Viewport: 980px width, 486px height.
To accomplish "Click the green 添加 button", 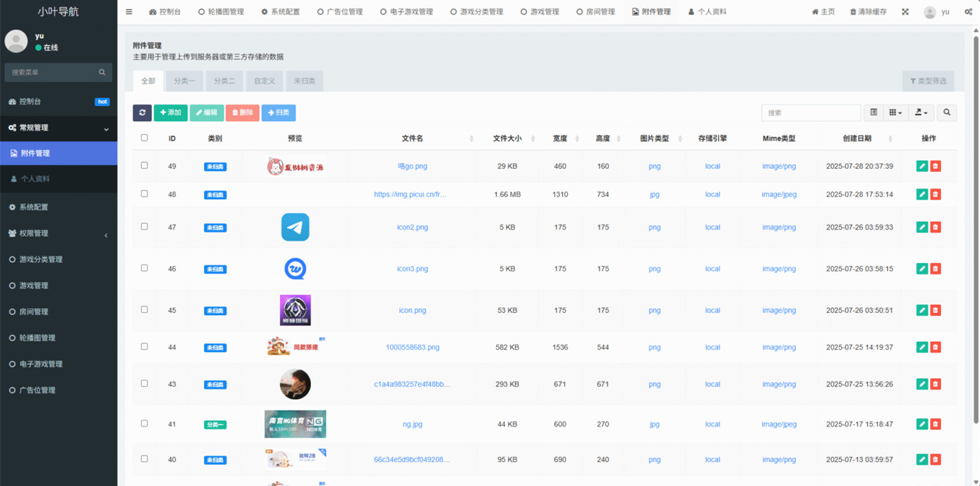I will (x=170, y=113).
